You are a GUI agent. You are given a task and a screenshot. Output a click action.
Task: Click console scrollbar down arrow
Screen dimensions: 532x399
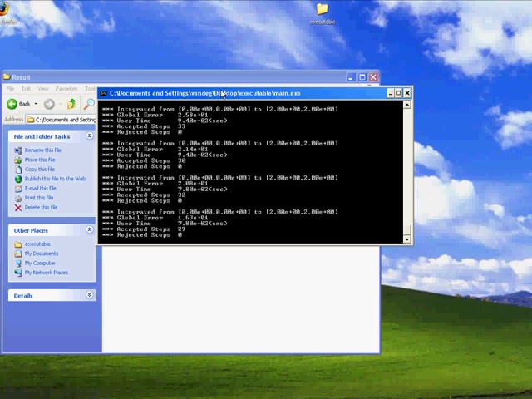coord(407,239)
